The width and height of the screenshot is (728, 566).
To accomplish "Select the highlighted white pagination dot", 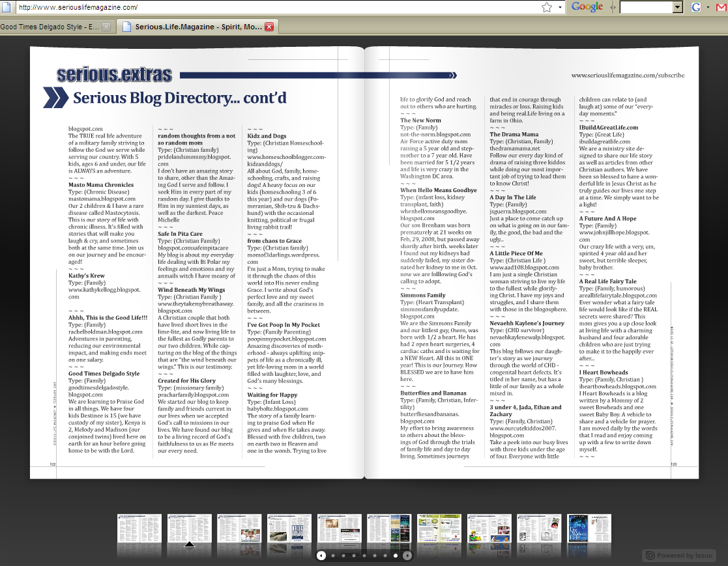I will (396, 556).
